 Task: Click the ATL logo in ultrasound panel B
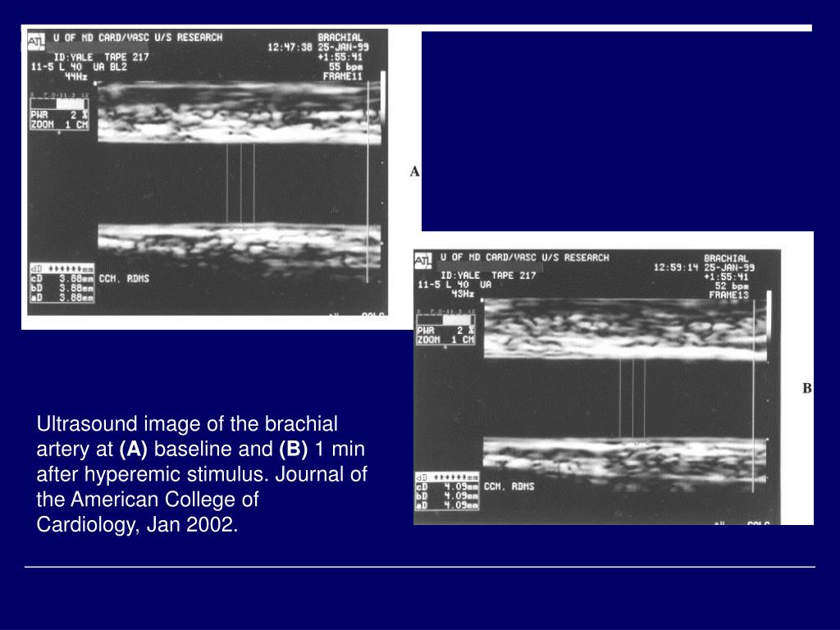tap(422, 261)
